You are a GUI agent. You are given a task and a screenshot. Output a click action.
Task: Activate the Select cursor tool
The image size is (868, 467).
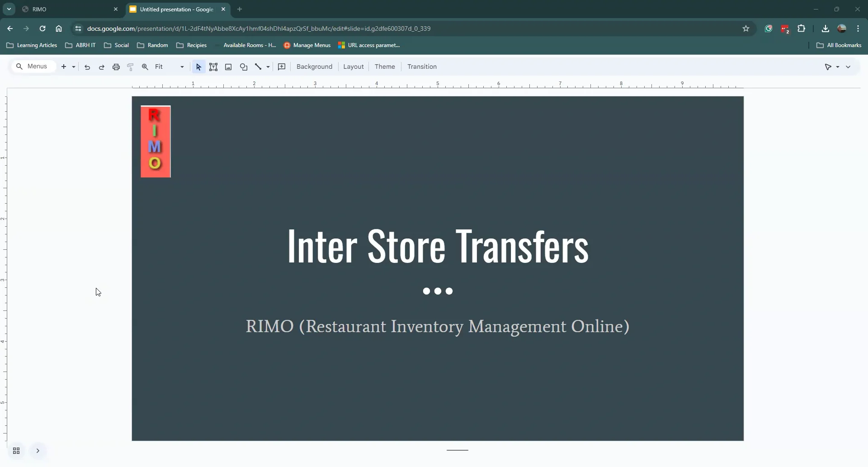coord(198,67)
